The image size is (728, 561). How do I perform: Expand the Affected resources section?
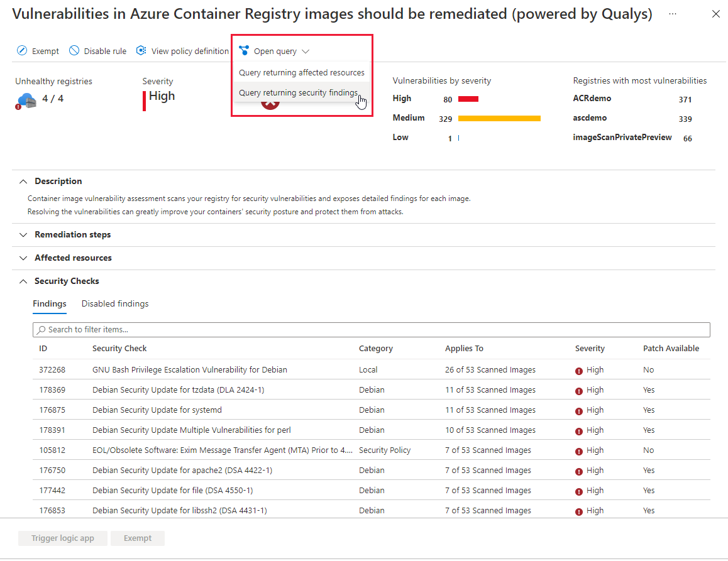tap(23, 258)
